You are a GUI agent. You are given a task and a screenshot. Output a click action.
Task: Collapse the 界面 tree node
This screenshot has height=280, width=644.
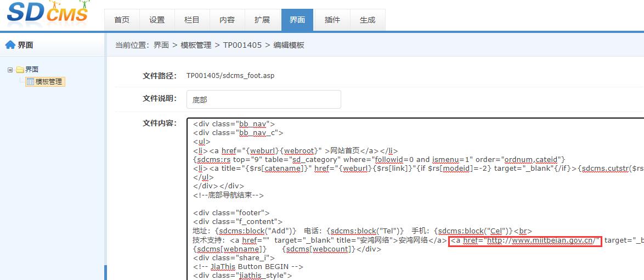(x=10, y=70)
